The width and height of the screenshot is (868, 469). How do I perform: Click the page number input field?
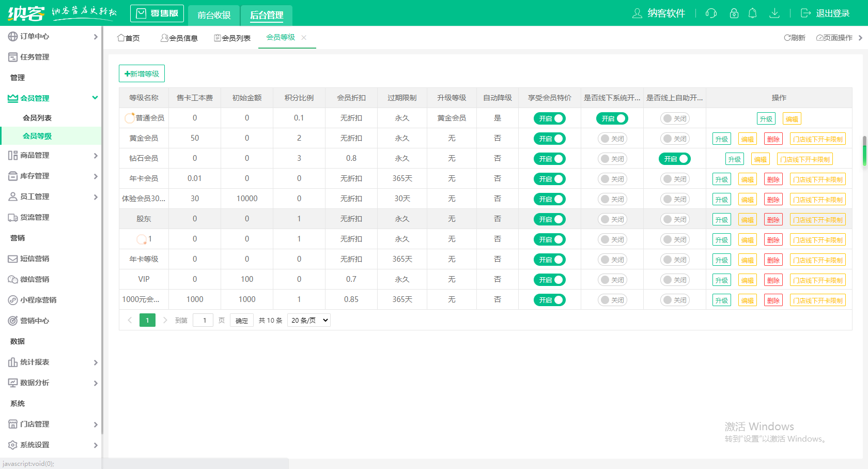pos(203,320)
